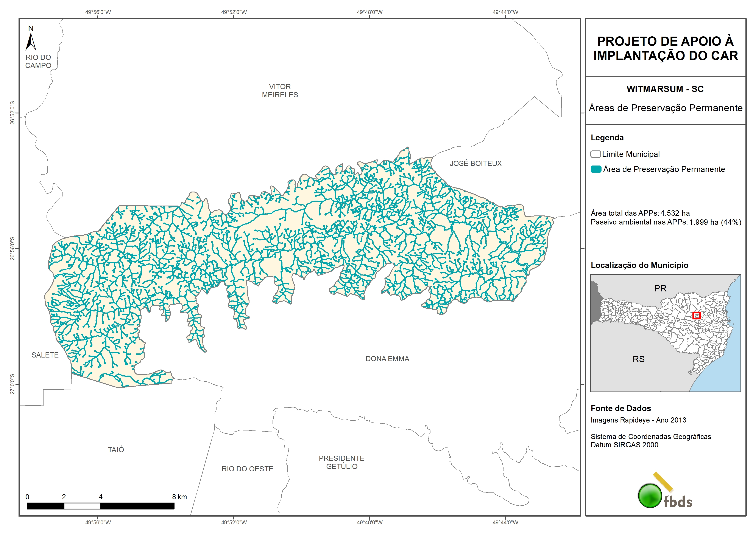Click the TAIÓ municipality label

(x=116, y=449)
